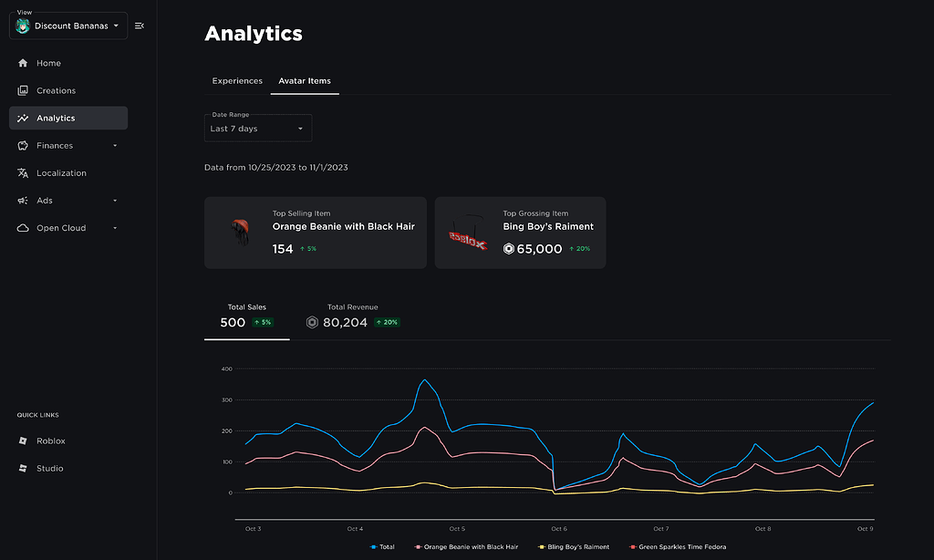Select the Total Revenue metric tab
Screen dimensions: 934x560
point(352,316)
